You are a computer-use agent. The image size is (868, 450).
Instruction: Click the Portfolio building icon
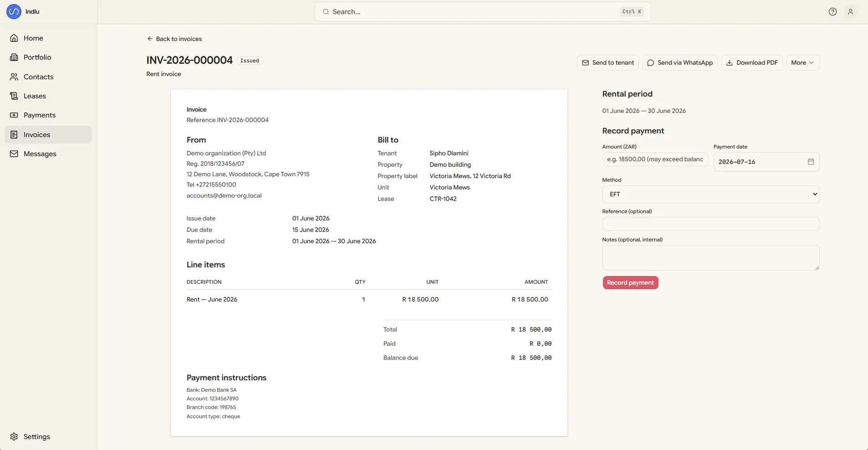[14, 57]
